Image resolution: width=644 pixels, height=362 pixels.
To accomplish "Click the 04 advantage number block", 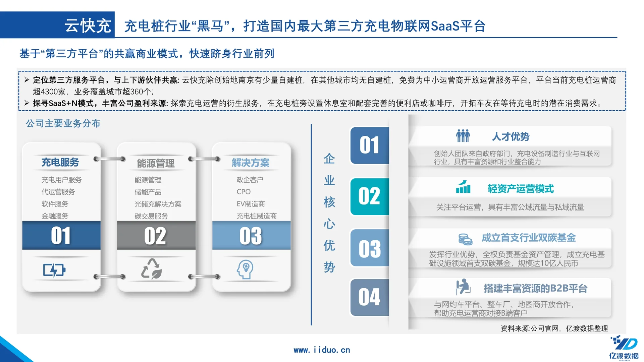I will pyautogui.click(x=369, y=297).
